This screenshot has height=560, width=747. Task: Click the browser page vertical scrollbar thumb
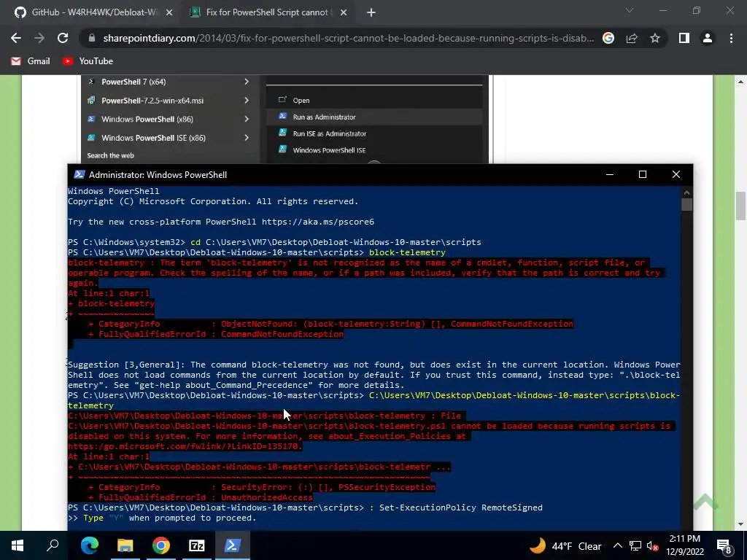740,206
